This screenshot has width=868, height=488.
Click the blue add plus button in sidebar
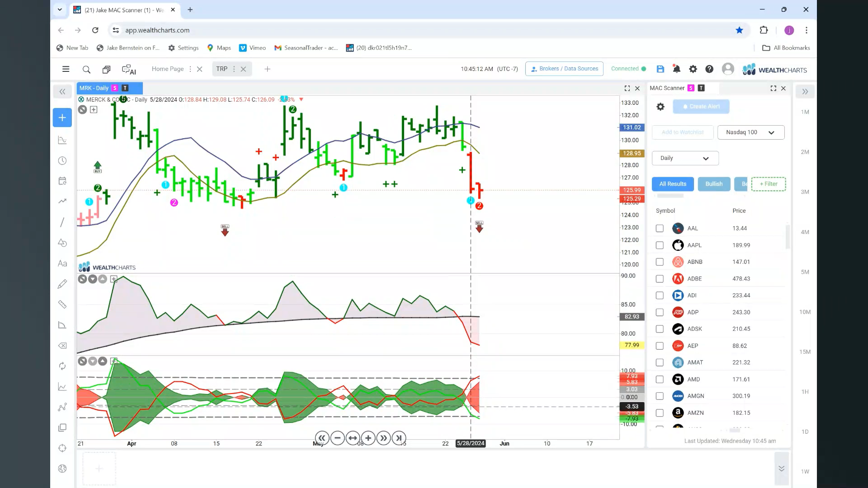[62, 117]
